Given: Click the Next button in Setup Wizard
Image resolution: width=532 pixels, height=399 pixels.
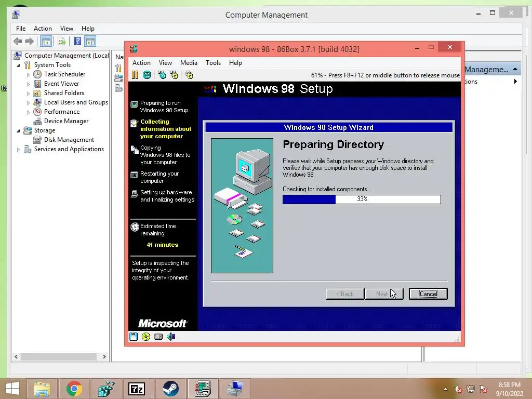Looking at the screenshot, I should [384, 294].
